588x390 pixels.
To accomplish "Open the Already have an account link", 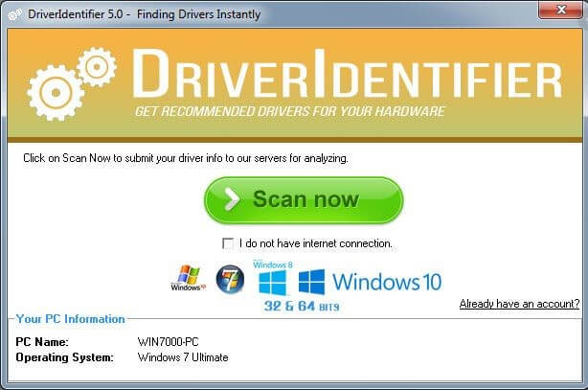I will pos(519,304).
